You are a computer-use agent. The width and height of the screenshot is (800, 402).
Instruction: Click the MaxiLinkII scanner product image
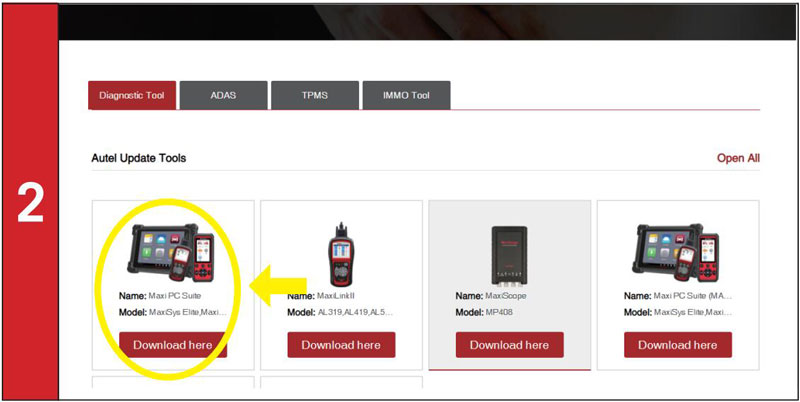tap(341, 254)
